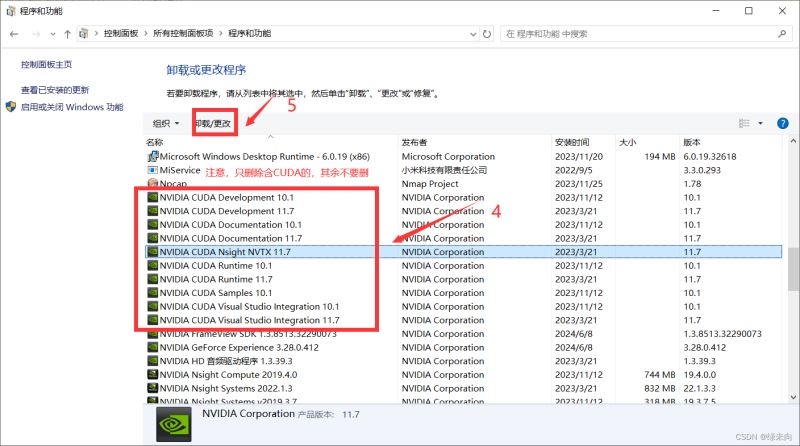Click the vertical scrollbar down arrow
The image size is (800, 446).
793,397
